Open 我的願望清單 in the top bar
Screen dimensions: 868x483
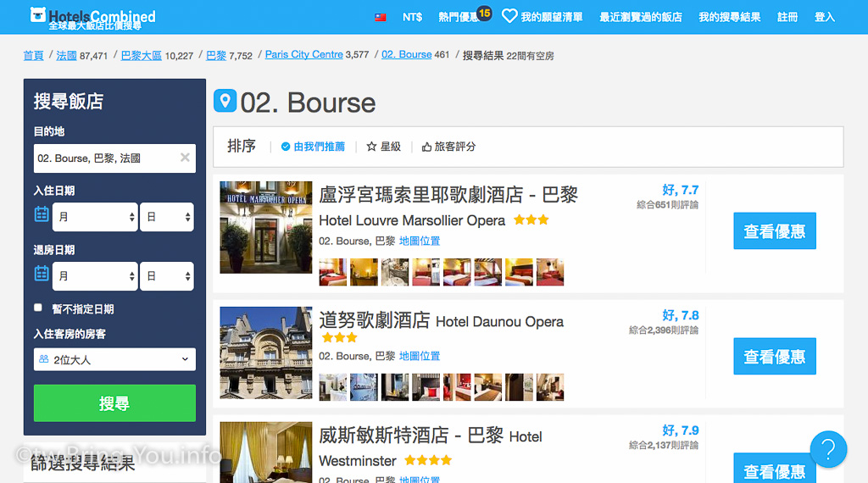point(551,17)
